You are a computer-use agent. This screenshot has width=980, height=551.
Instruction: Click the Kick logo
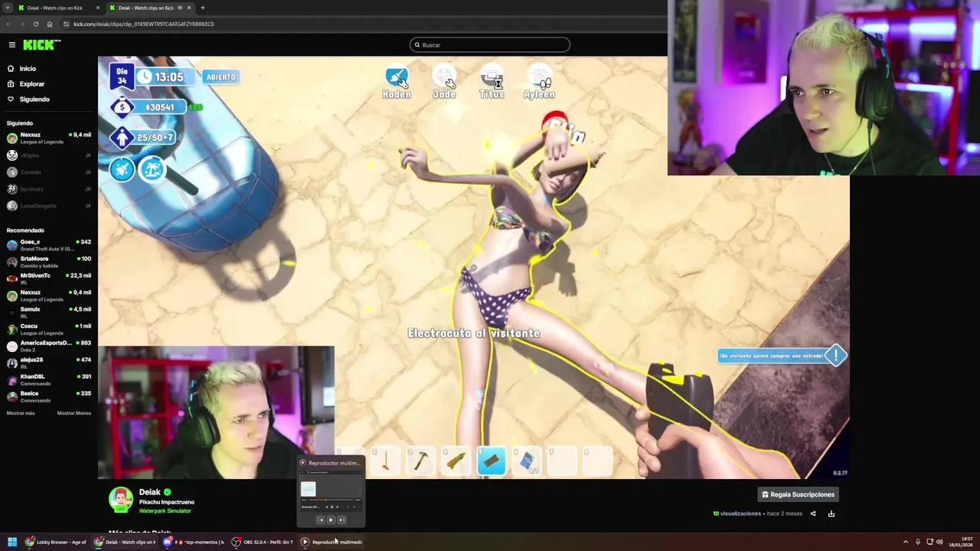(41, 45)
